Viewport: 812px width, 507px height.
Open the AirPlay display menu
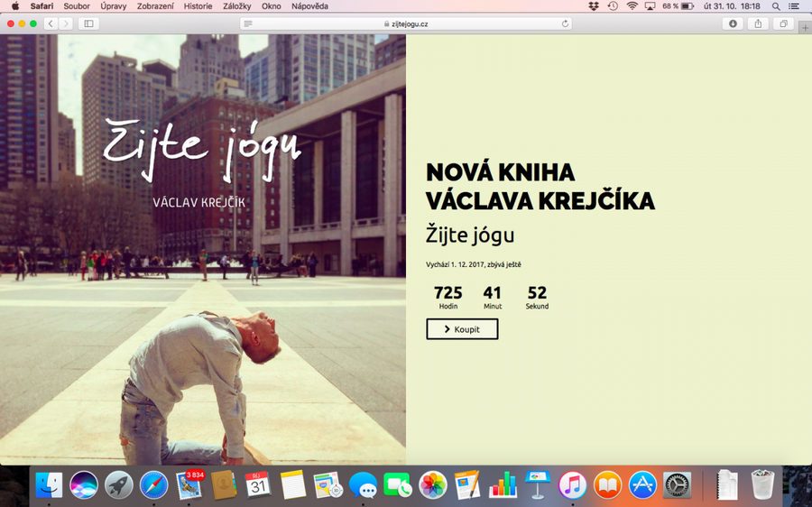coord(650,6)
